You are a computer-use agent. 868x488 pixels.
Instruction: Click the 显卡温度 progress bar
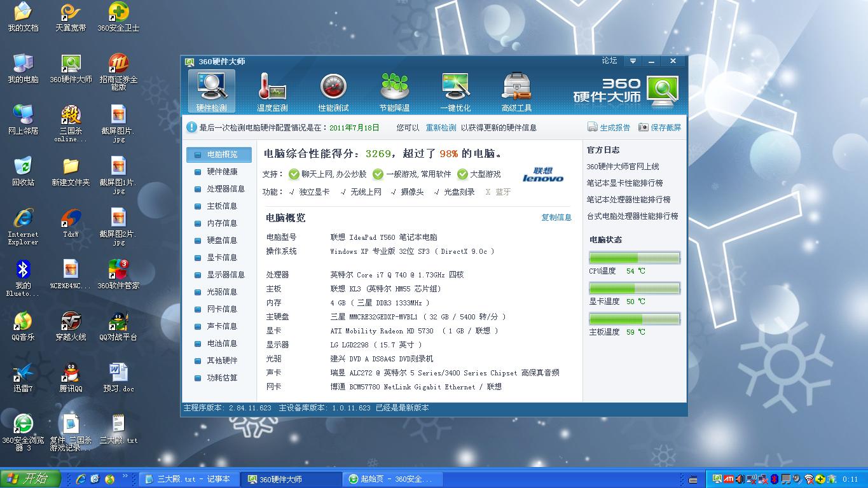[635, 288]
